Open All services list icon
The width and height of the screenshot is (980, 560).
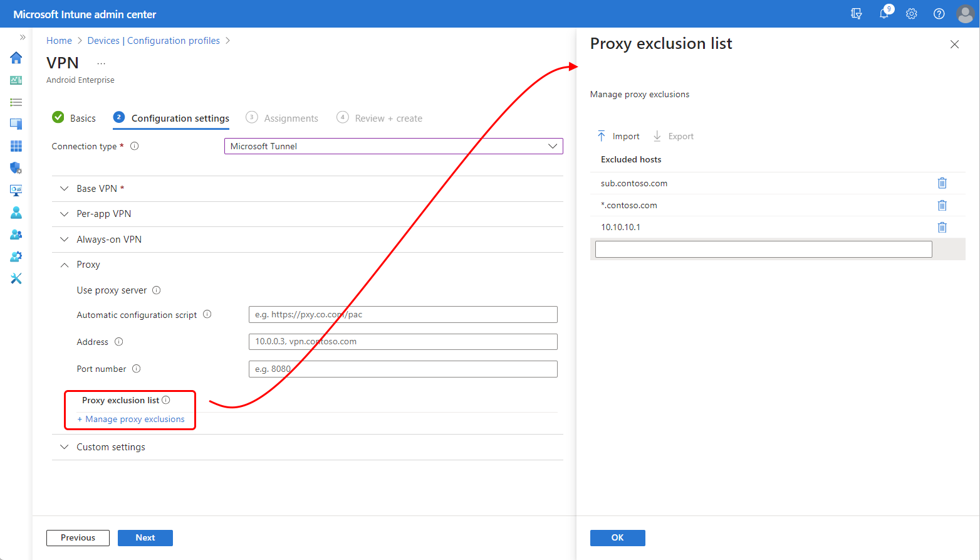pyautogui.click(x=16, y=102)
